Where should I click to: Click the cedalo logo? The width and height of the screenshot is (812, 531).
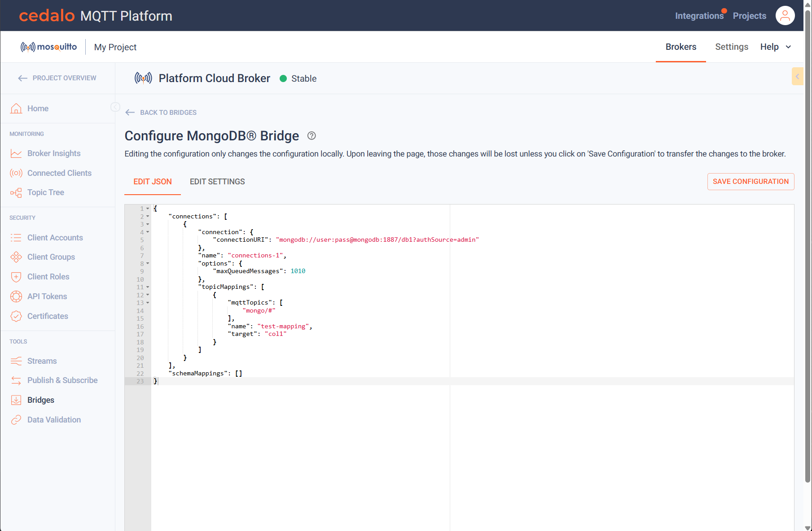47,16
